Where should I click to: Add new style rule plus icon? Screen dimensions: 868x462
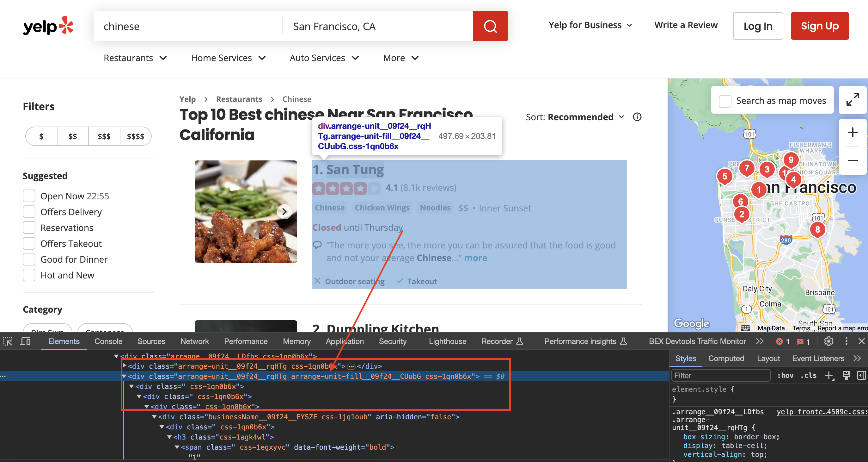coord(829,376)
